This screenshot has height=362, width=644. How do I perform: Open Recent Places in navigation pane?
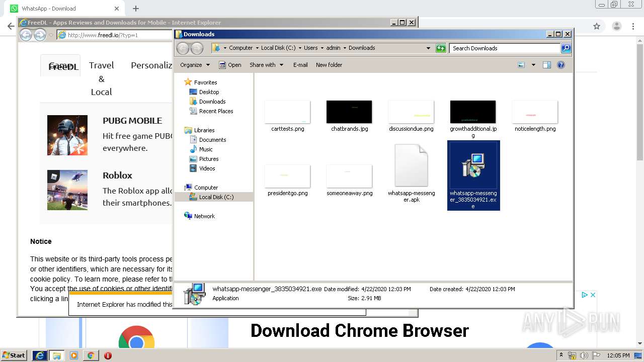click(x=216, y=111)
